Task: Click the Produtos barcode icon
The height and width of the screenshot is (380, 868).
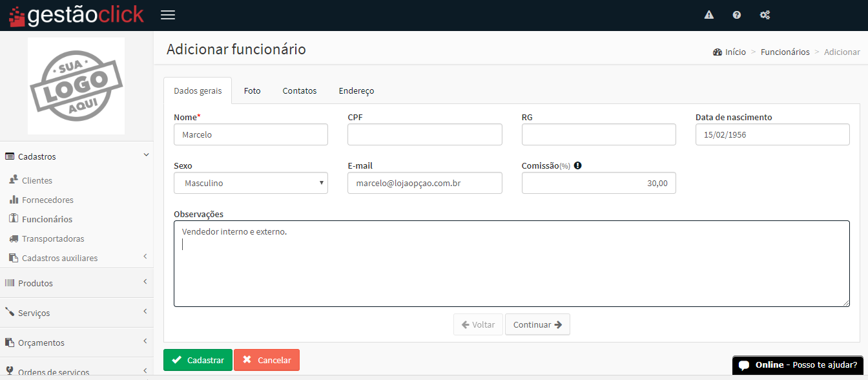Action: [x=10, y=283]
